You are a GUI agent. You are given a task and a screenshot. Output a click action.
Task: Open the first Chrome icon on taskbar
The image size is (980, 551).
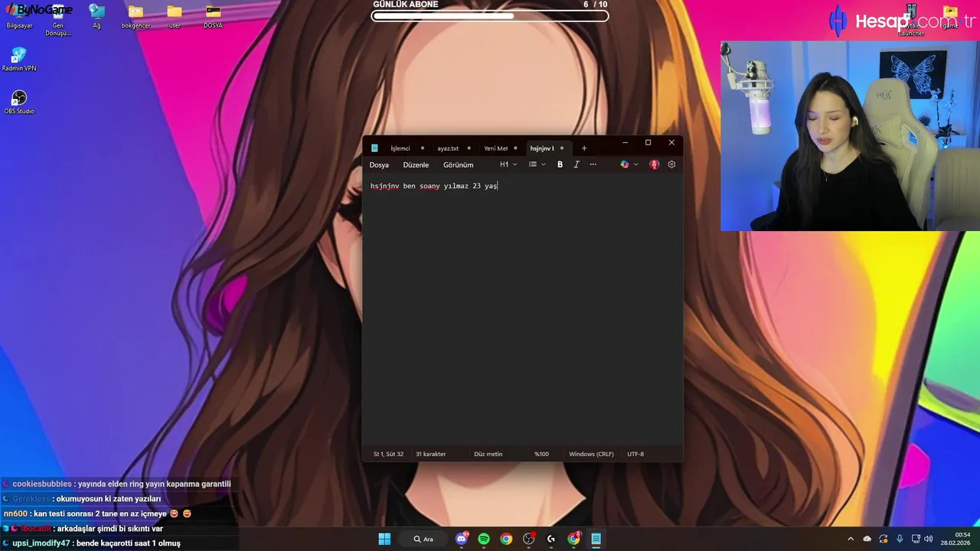point(506,539)
